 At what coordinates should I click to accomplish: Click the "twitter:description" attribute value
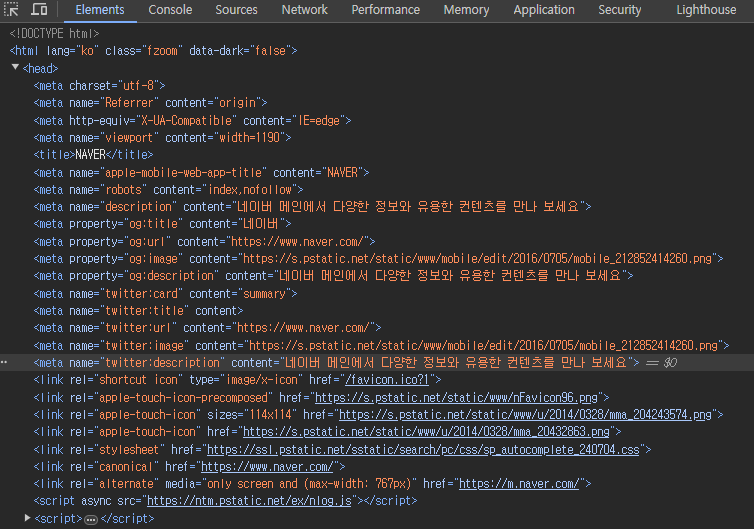pos(162,362)
